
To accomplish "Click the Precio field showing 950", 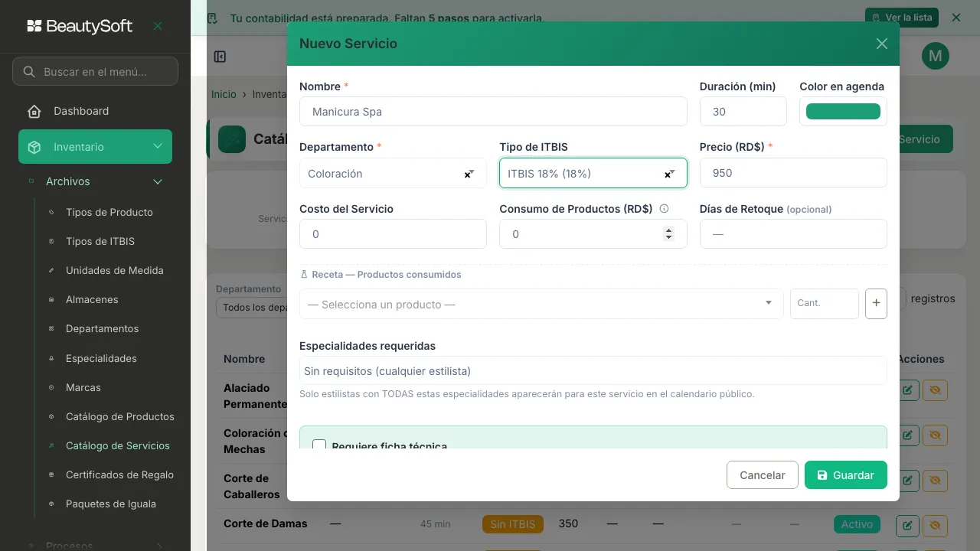I will [793, 172].
